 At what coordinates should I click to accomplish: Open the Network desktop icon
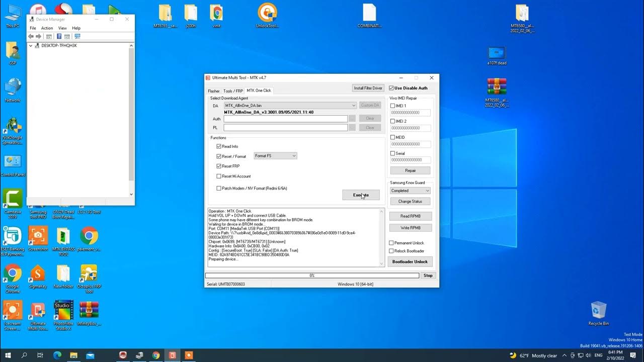(x=13, y=90)
